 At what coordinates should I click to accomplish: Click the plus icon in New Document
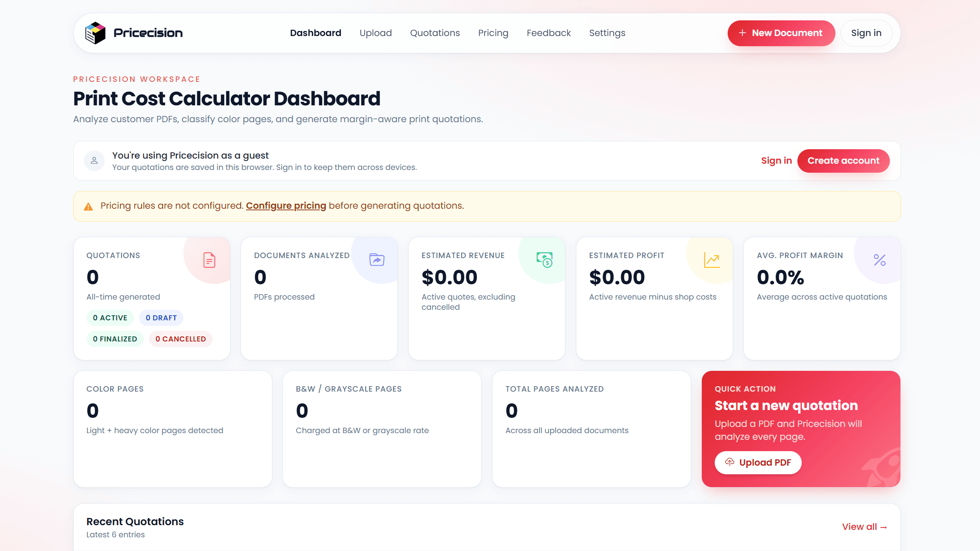[742, 33]
